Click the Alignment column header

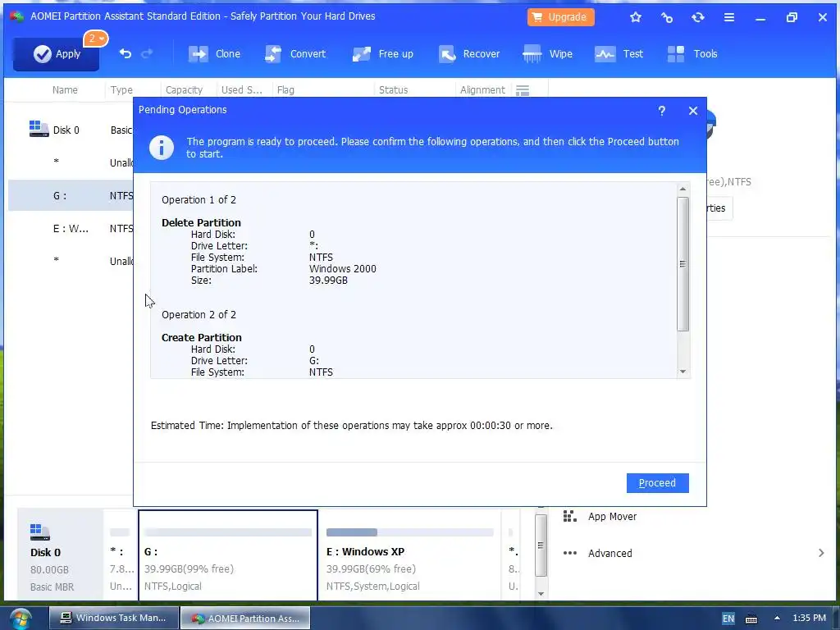[482, 90]
